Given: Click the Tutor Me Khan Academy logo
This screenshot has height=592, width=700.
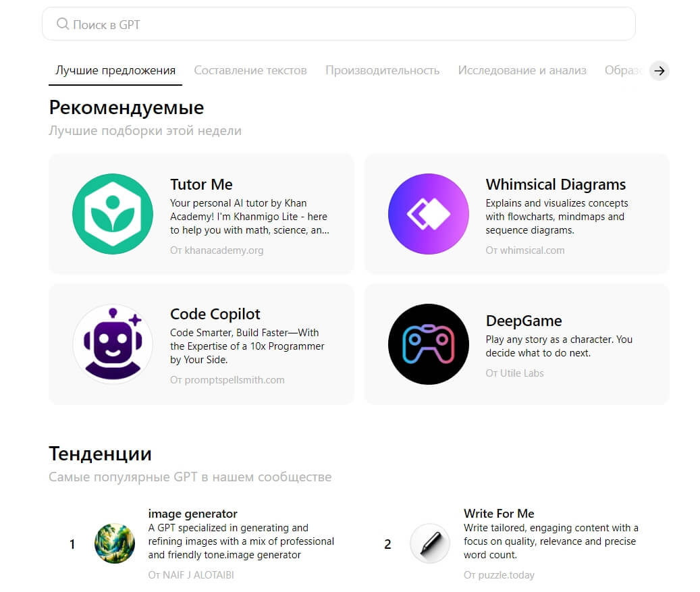Looking at the screenshot, I should tap(113, 214).
